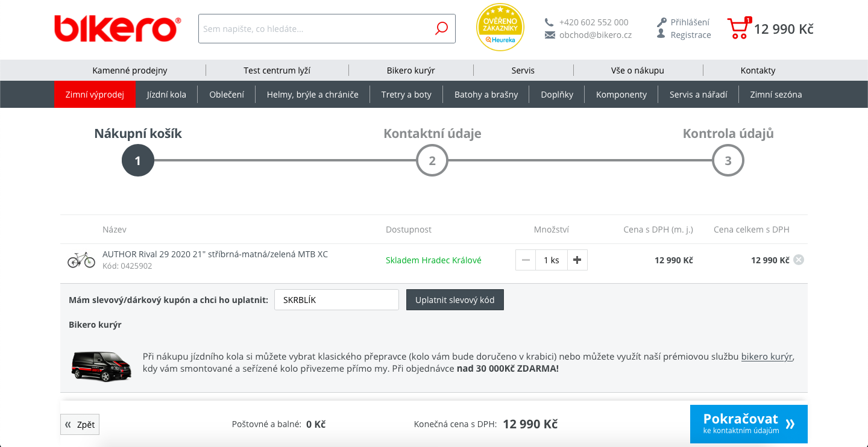This screenshot has height=447, width=868.
Task: Click the magnifier search icon
Action: 441,28
